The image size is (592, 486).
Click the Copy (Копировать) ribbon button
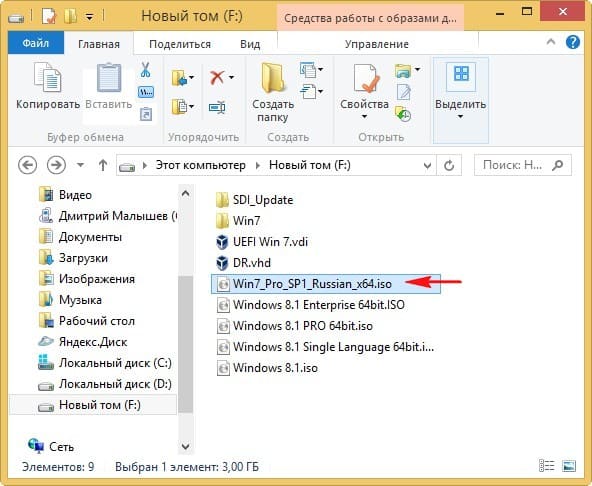click(48, 87)
